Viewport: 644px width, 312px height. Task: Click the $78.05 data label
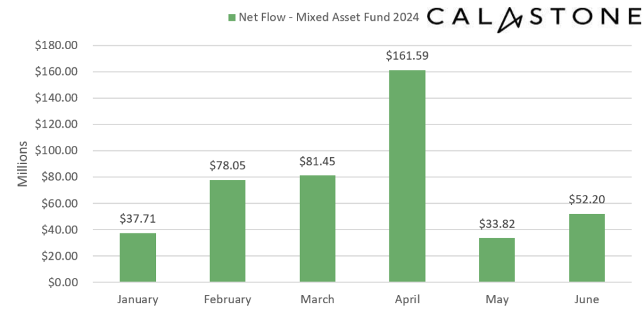tap(228, 166)
